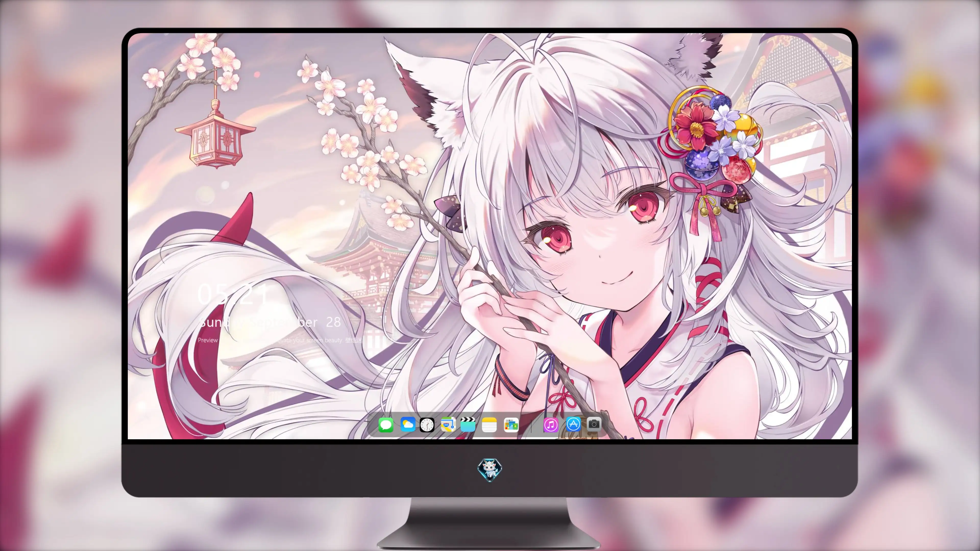Launch the Weather app from the dock
The height and width of the screenshot is (551, 980).
[x=408, y=424]
